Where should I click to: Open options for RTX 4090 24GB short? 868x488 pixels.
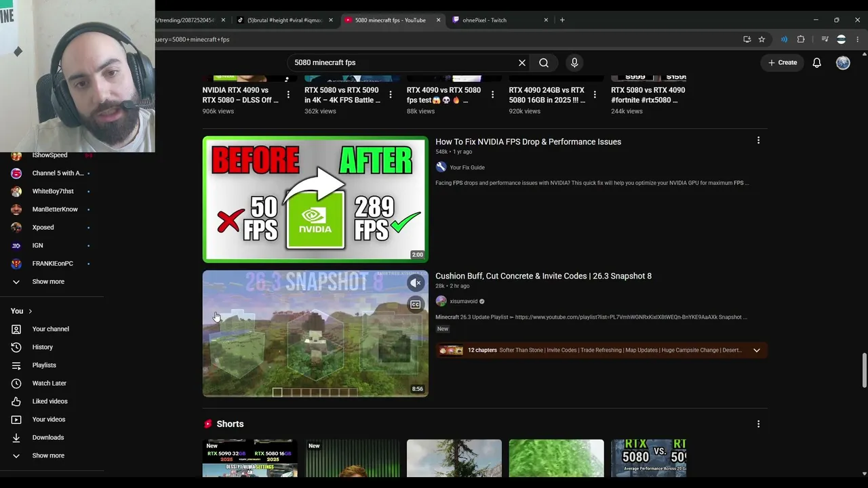coord(595,95)
